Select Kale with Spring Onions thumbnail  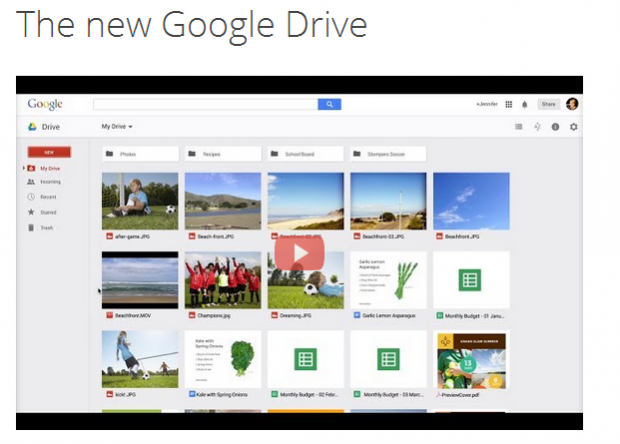click(x=223, y=359)
